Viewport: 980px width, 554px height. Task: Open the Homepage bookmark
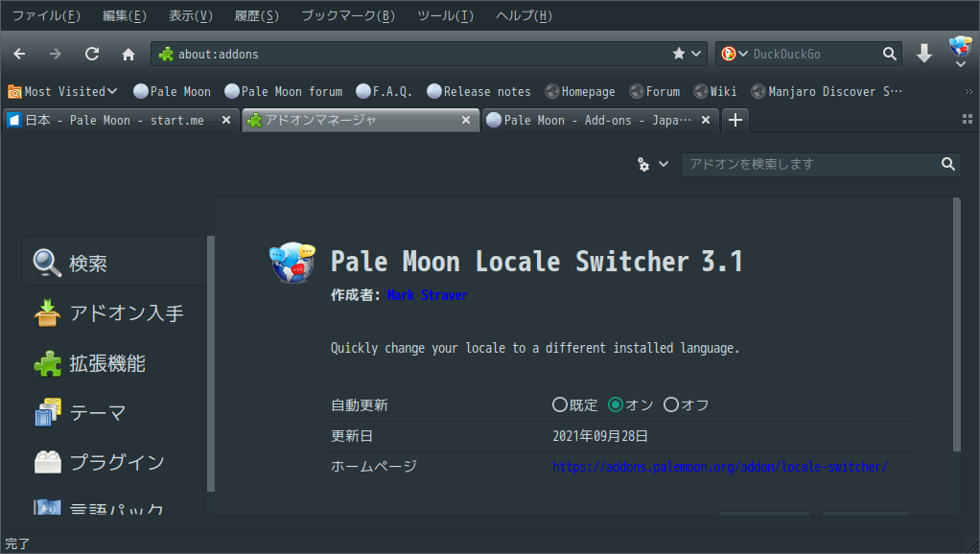pos(580,92)
